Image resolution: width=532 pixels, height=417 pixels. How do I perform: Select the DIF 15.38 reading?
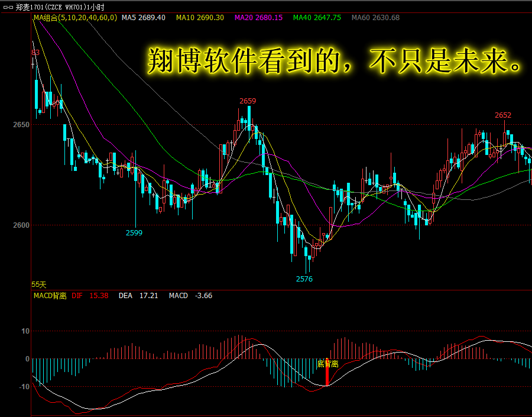[x=90, y=296]
